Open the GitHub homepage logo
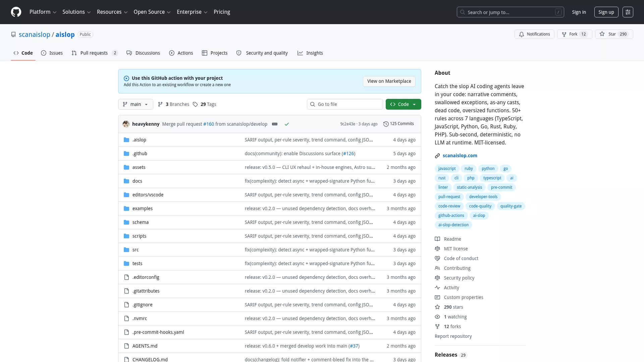Screen dimensions: 644x362 click(x=16, y=12)
